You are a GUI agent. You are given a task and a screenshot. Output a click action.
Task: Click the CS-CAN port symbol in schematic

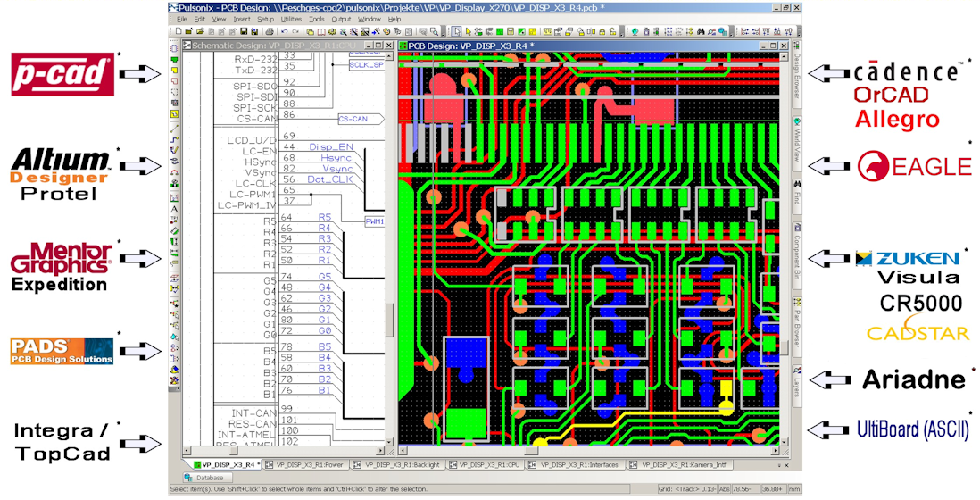coord(361,119)
